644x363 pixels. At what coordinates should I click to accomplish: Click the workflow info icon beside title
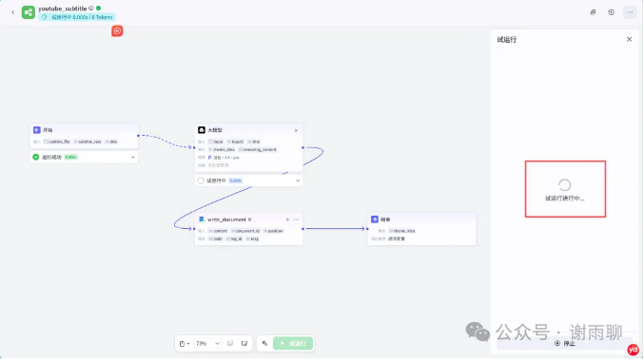pos(91,9)
